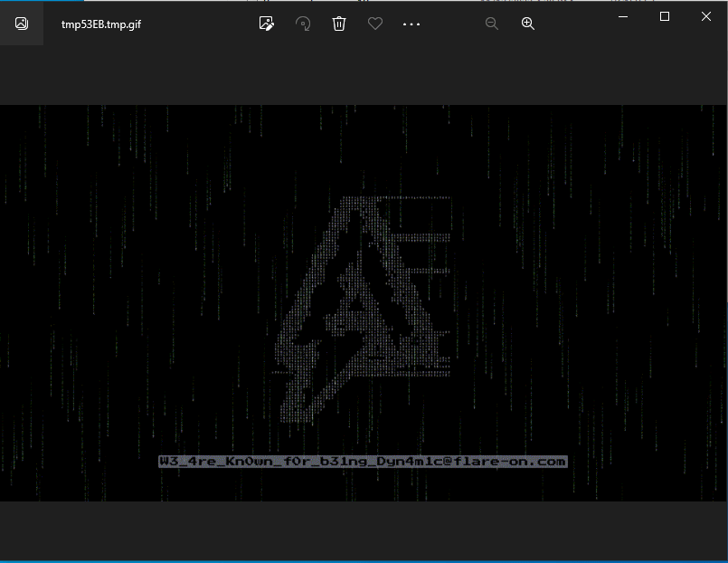
Task: Select the tmp53EB.tmp.gif file name
Action: tap(101, 24)
